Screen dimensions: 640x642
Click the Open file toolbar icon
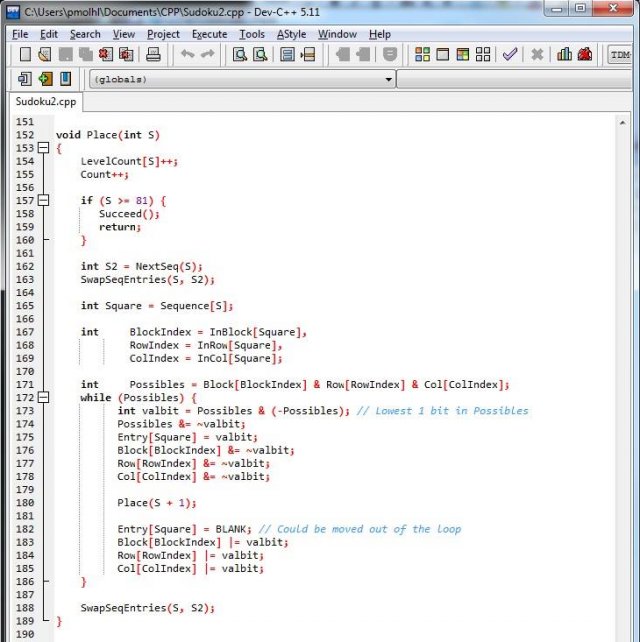(x=44, y=55)
